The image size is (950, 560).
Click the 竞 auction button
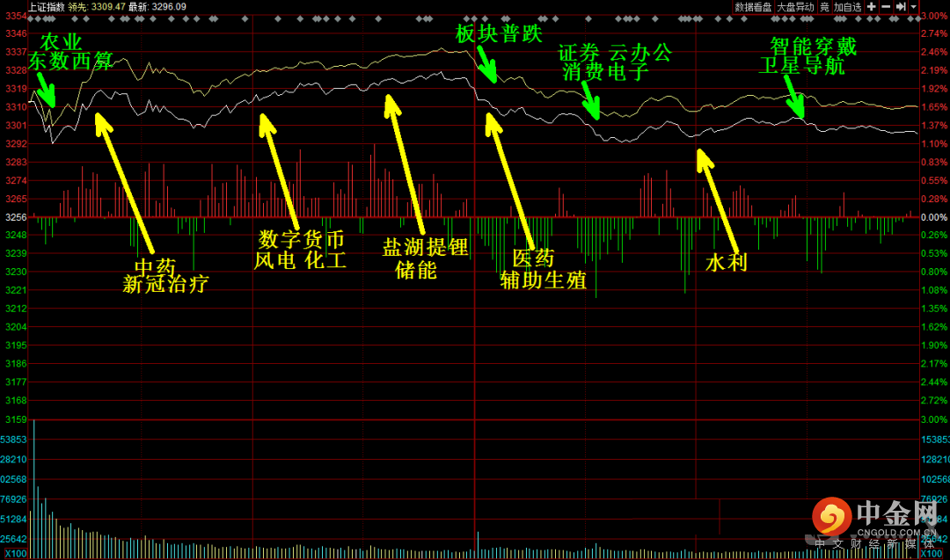pos(824,7)
